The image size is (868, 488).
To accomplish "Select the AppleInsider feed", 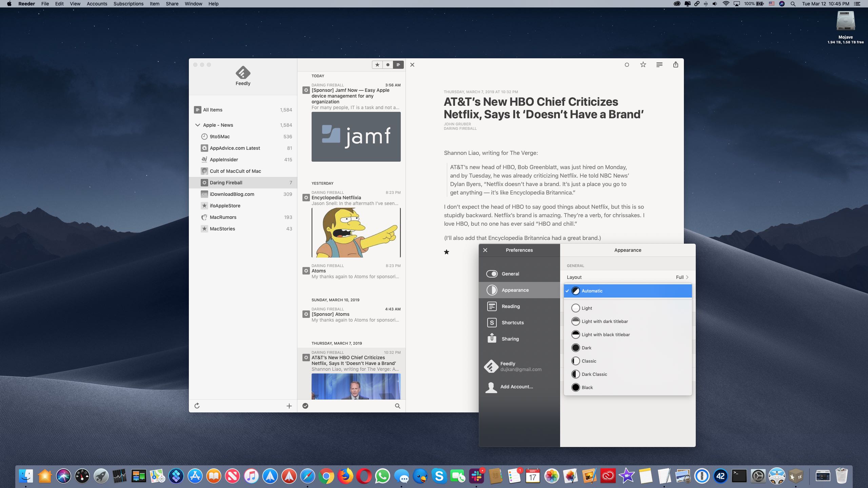I will 243,160.
